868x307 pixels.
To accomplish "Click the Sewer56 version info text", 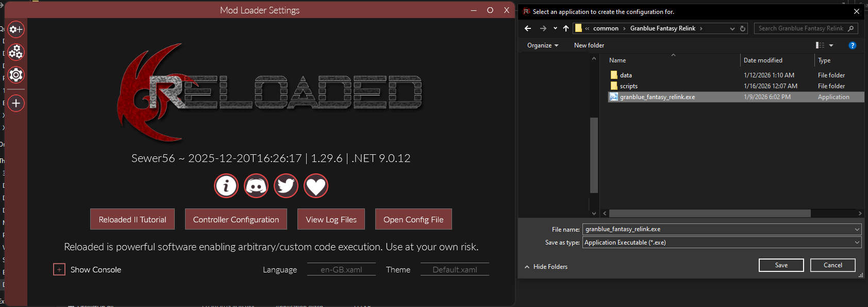I will [x=271, y=158].
